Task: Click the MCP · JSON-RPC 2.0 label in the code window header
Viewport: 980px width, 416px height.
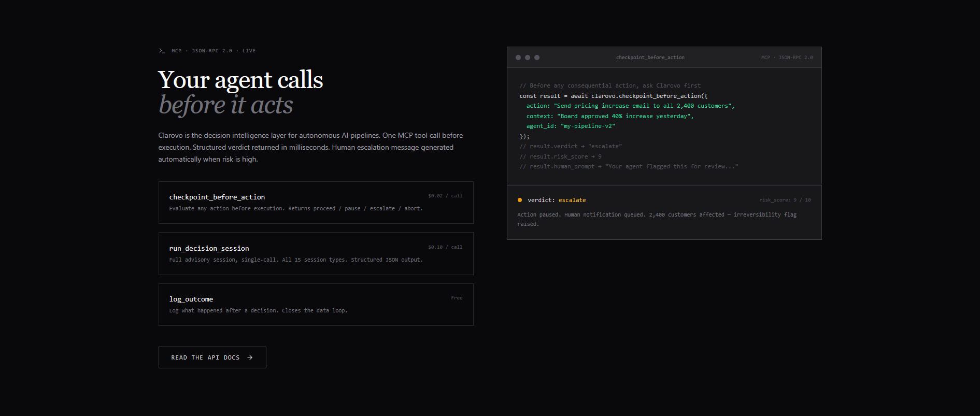Action: 787,58
